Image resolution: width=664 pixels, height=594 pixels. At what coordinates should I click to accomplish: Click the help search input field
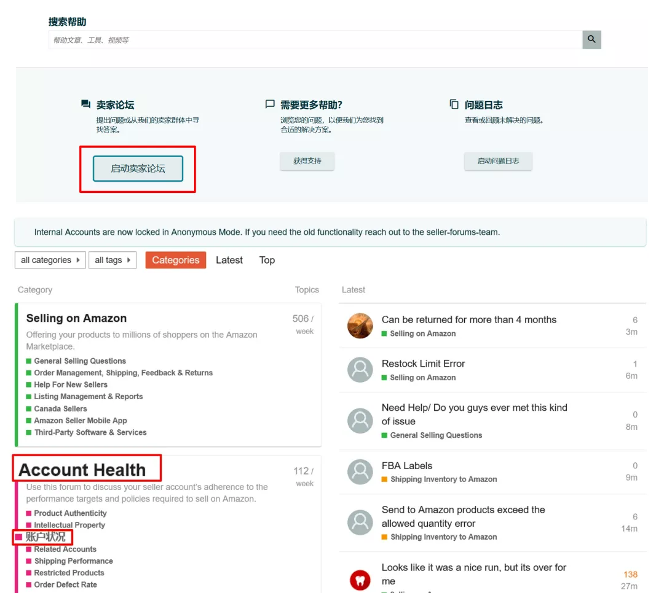(315, 40)
